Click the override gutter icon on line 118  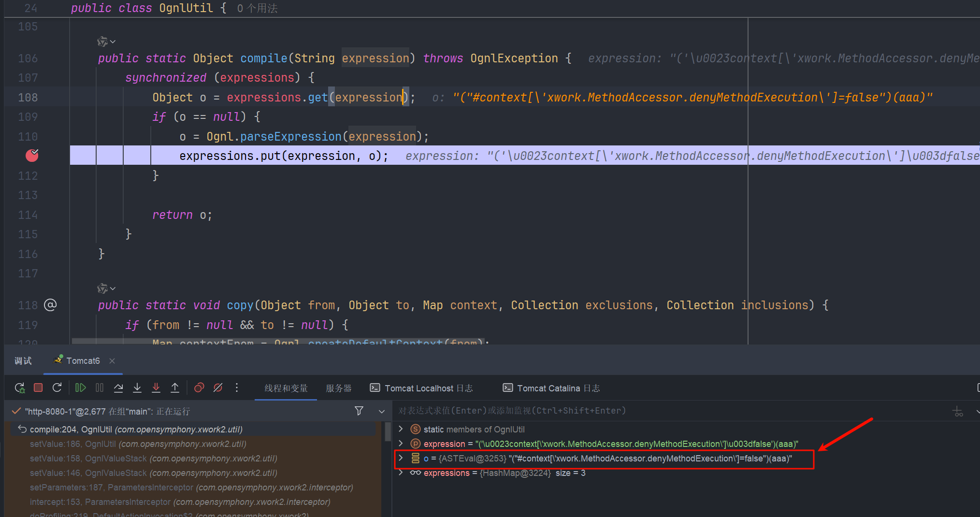50,305
